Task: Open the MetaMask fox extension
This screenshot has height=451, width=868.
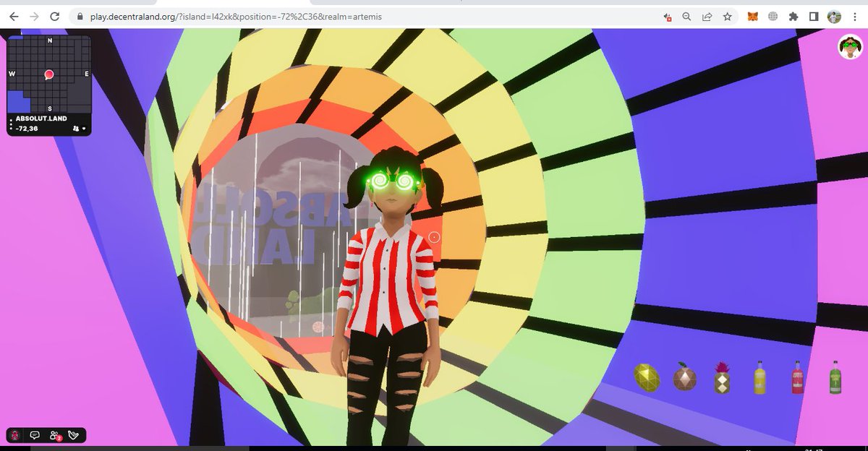Action: pos(753,16)
